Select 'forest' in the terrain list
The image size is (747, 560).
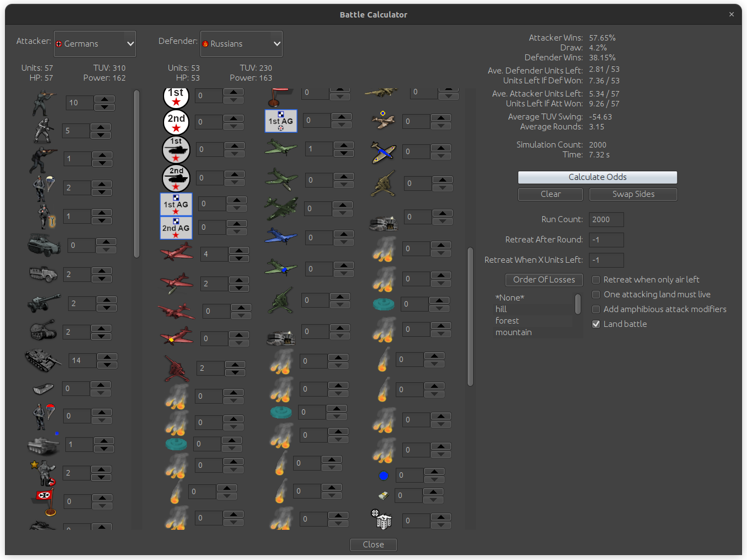(x=507, y=321)
